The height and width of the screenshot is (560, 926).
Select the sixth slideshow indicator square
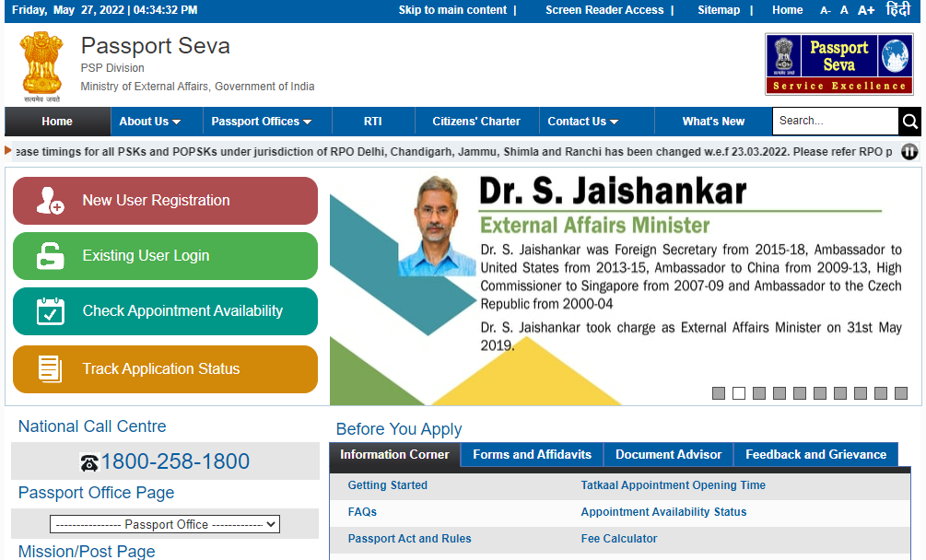(820, 393)
